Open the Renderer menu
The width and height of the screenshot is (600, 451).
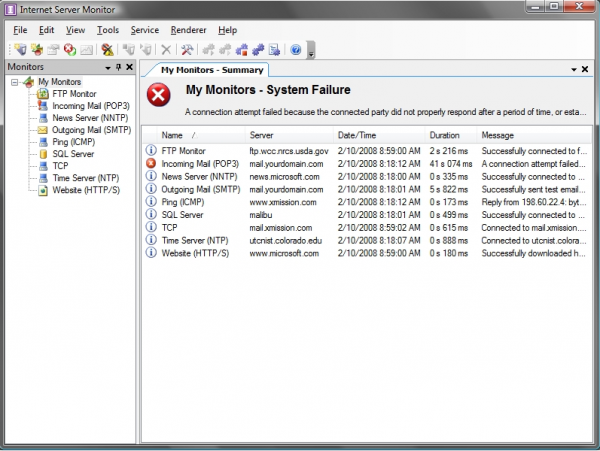click(188, 30)
